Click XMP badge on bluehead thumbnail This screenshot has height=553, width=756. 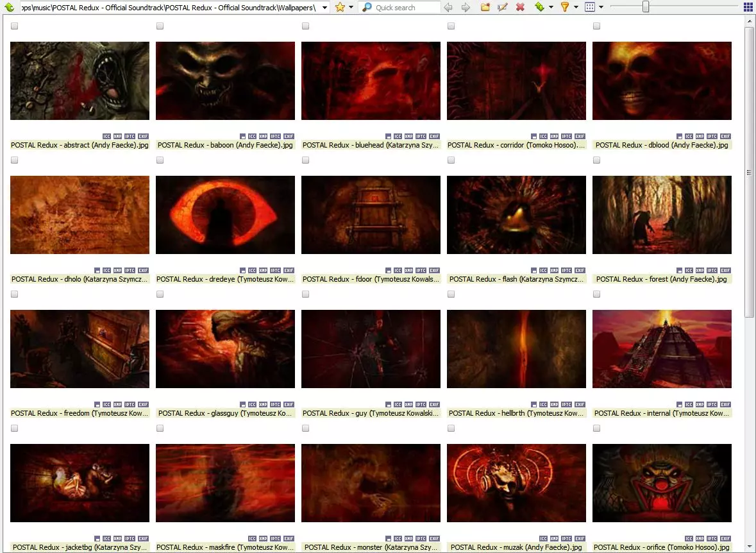[409, 137]
